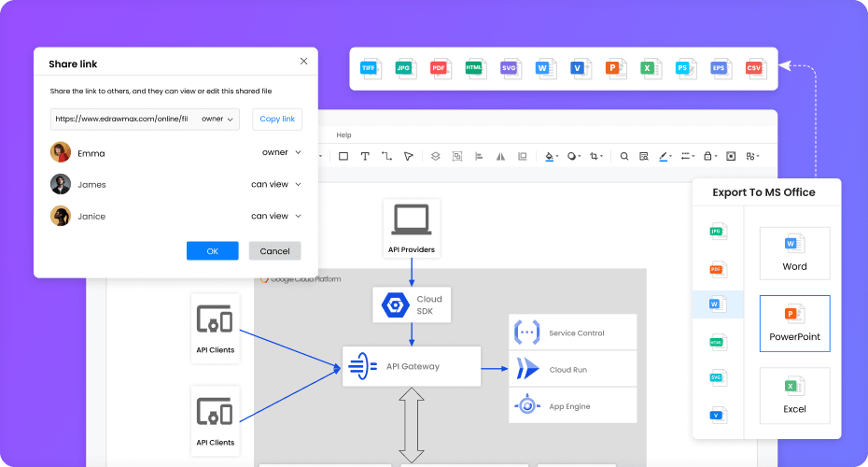The width and height of the screenshot is (868, 467).
Task: Open the Help menu
Action: (343, 135)
